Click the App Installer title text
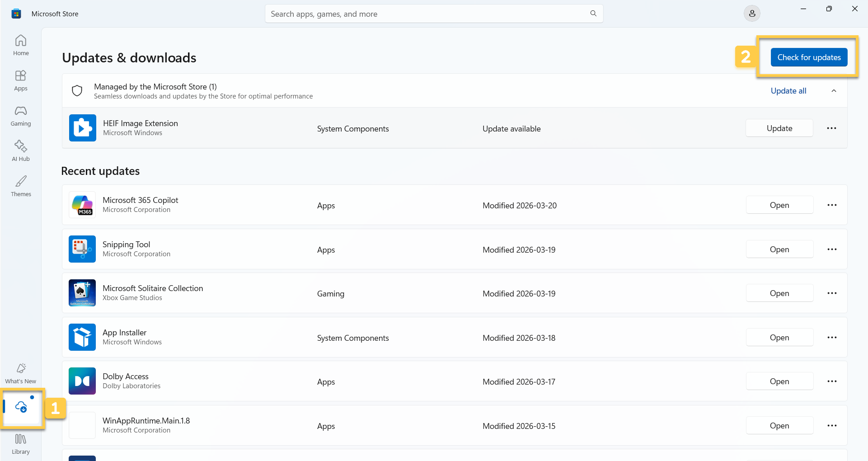This screenshot has width=868, height=461. [125, 333]
